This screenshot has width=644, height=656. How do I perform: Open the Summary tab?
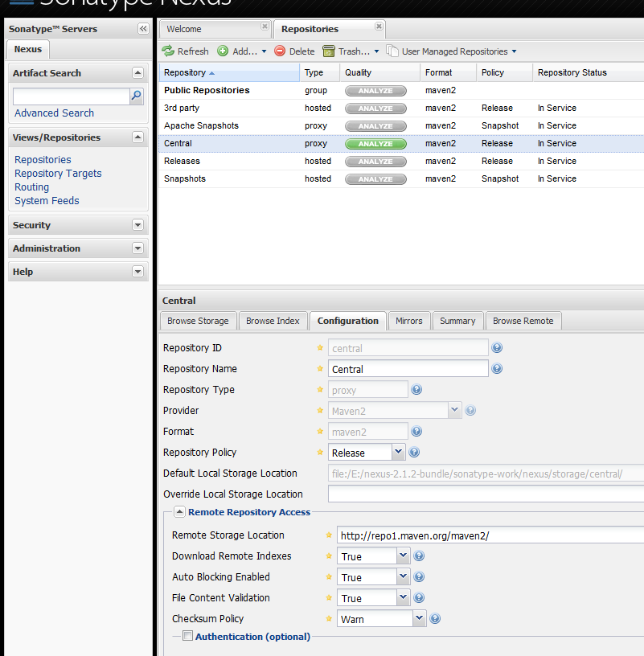point(457,321)
